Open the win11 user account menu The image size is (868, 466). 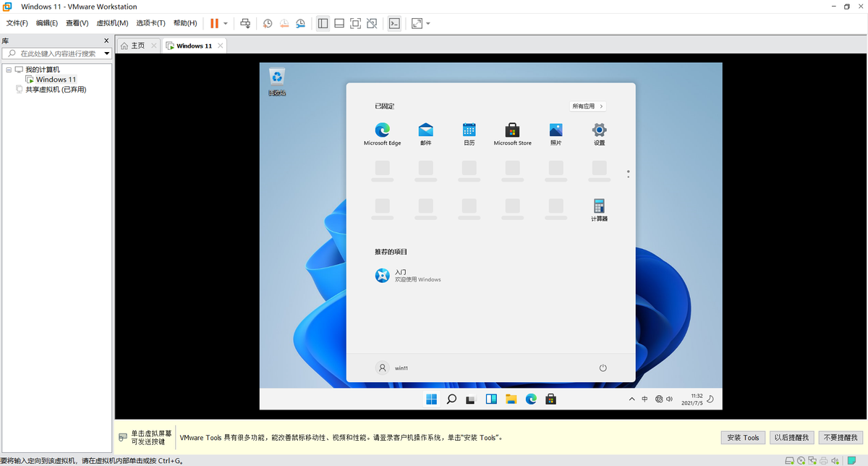click(391, 368)
